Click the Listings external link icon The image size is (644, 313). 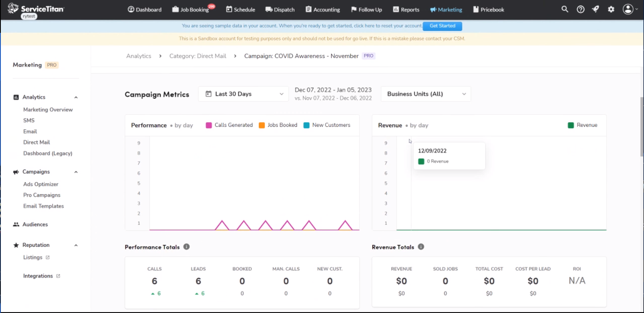48,258
